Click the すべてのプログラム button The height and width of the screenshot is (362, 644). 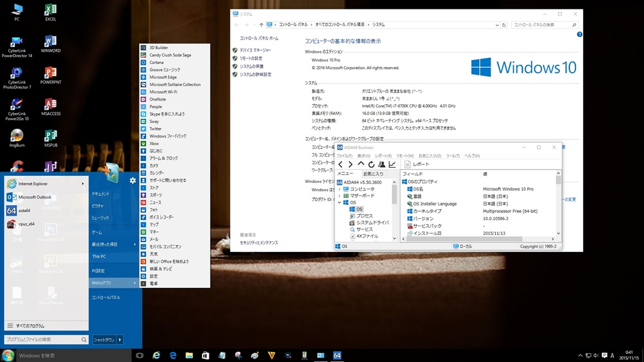click(x=30, y=326)
